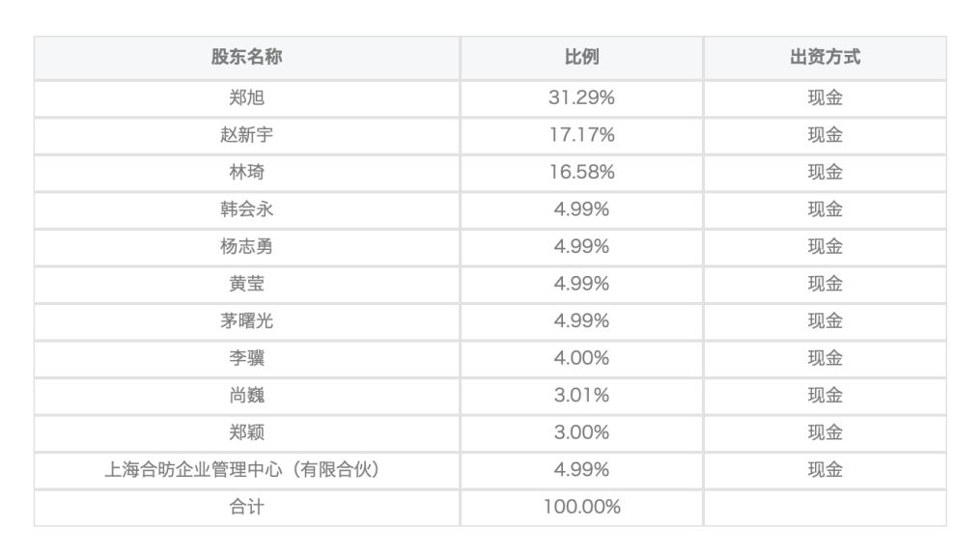Select the shareholder name 郑旭

pos(246,98)
